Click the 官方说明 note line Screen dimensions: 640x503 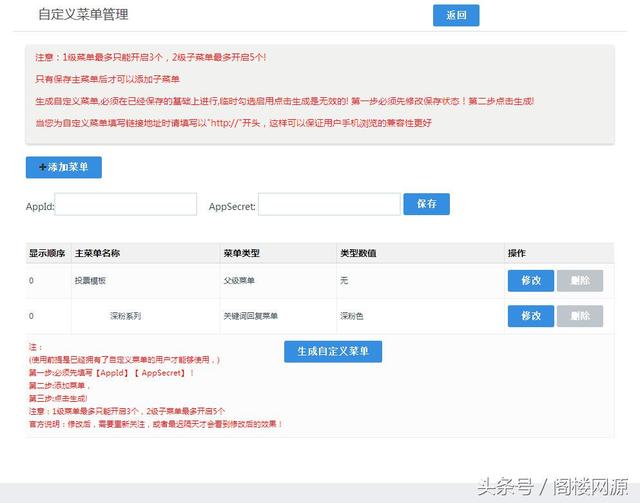click(x=155, y=425)
